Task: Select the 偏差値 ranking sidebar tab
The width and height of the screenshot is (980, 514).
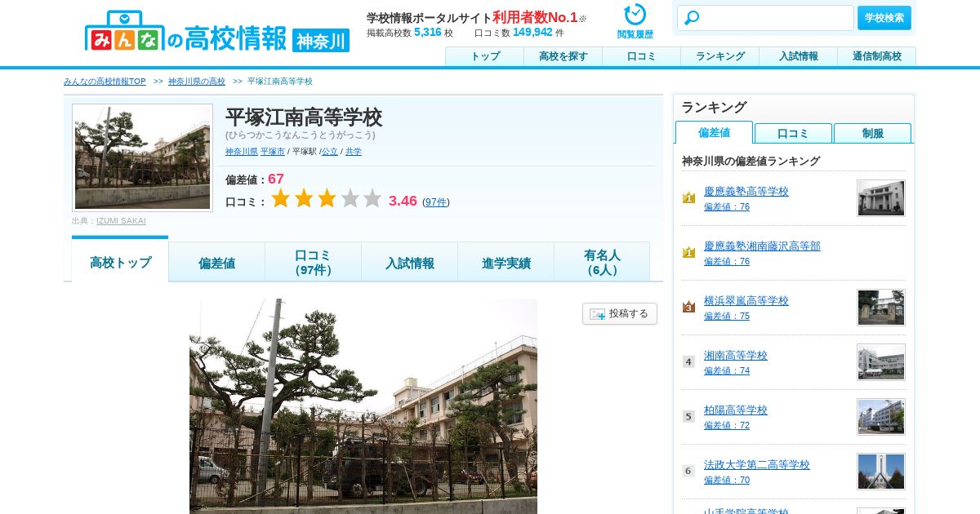Action: [714, 132]
